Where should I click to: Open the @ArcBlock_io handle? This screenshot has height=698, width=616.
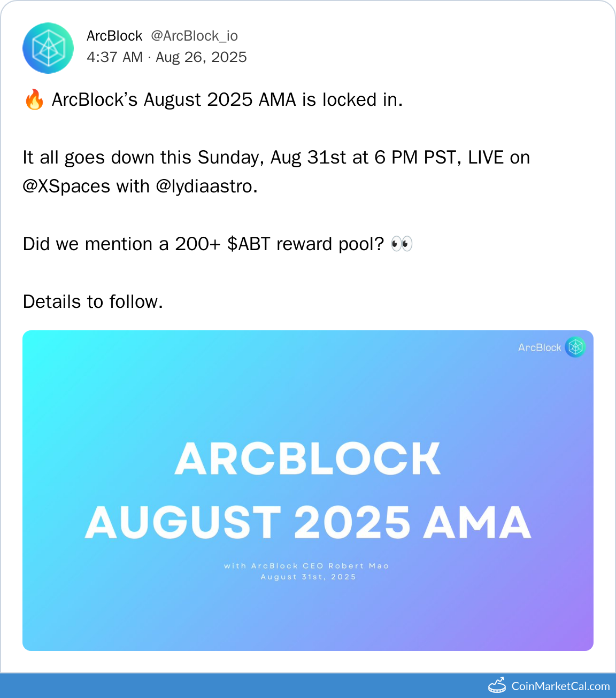[x=194, y=36]
